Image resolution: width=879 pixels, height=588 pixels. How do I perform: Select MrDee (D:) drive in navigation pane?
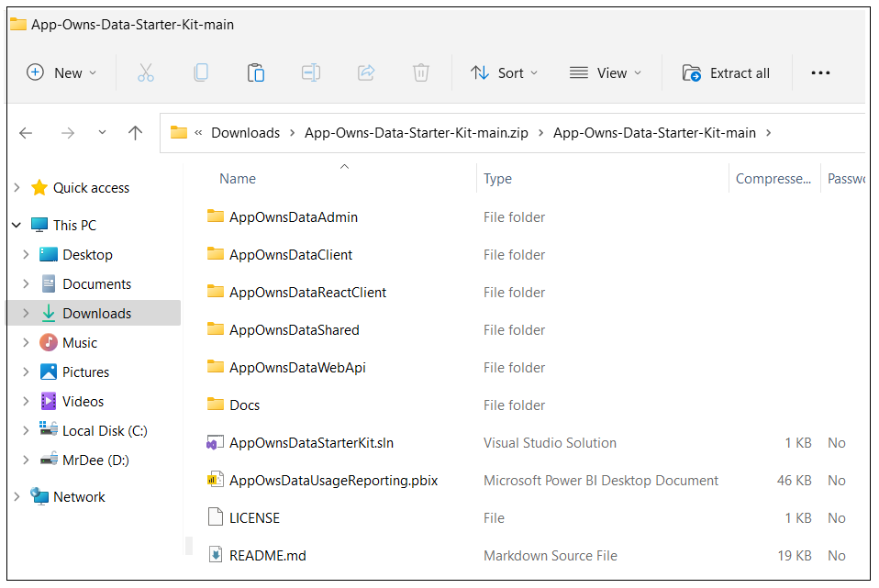tap(95, 460)
